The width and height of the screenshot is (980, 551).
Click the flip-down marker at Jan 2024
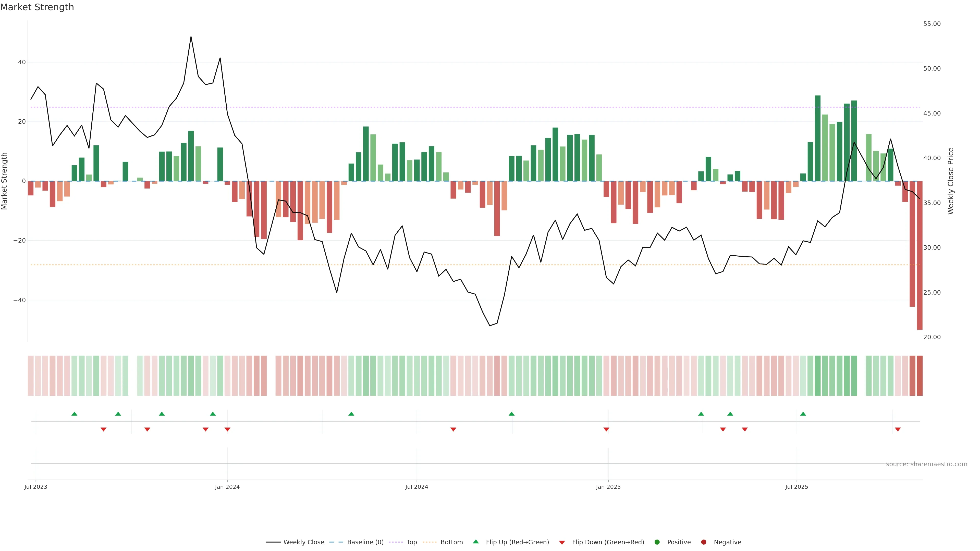click(227, 429)
